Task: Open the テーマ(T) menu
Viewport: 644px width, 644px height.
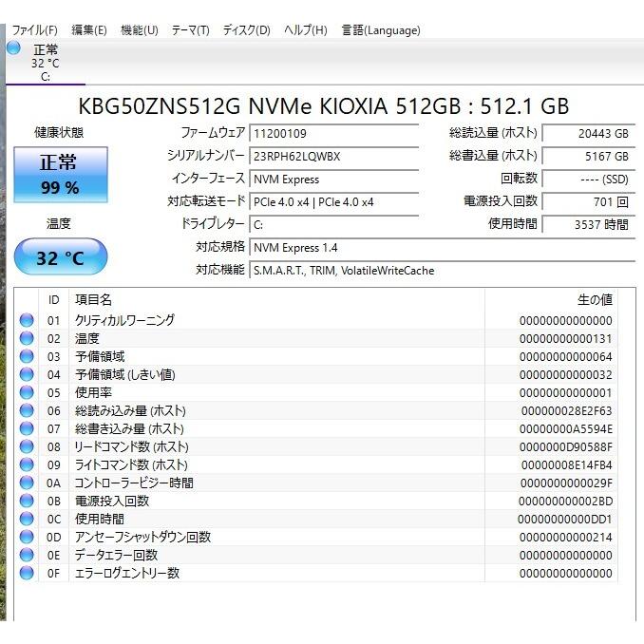Action: [x=190, y=30]
